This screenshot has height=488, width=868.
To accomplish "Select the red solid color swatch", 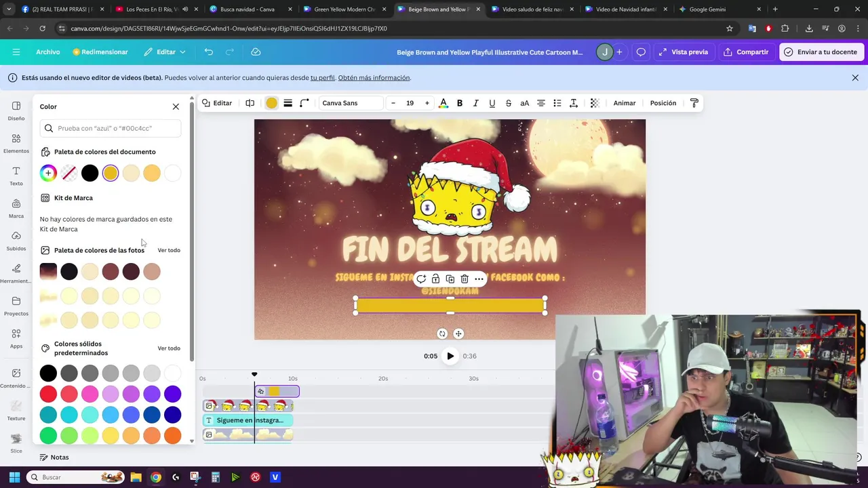I will [x=48, y=394].
